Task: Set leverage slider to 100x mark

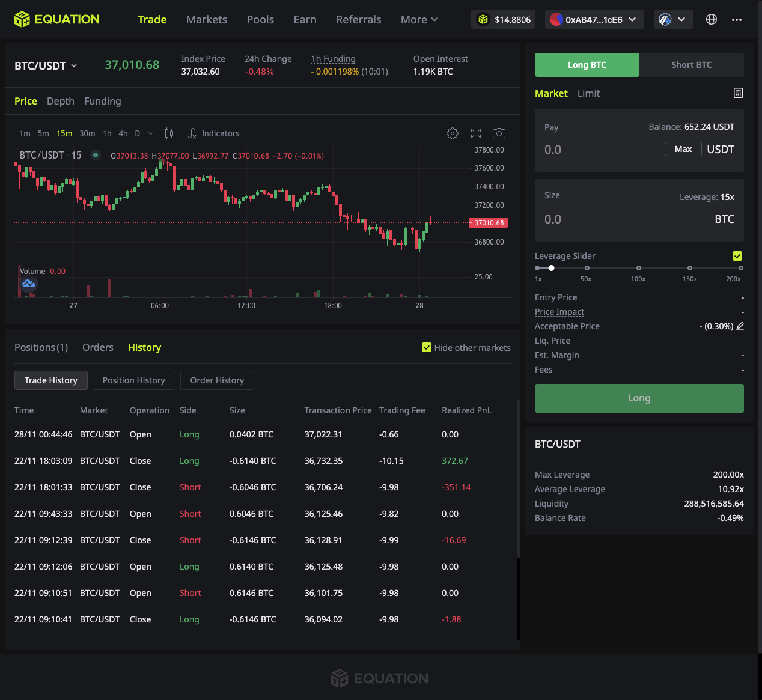Action: click(x=639, y=268)
